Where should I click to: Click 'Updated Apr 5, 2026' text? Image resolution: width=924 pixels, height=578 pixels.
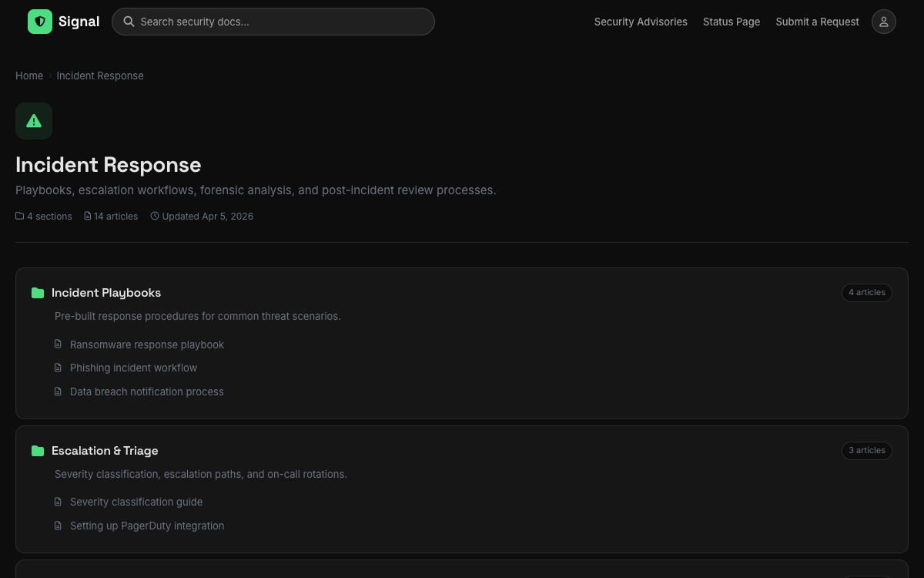(x=208, y=217)
